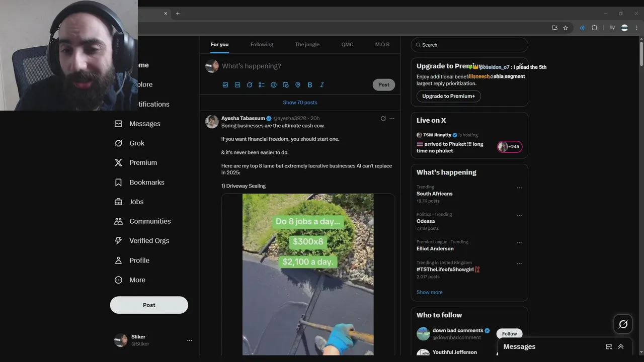The height and width of the screenshot is (362, 644).
Task: Compose new message in Messages drawer
Action: (609, 347)
